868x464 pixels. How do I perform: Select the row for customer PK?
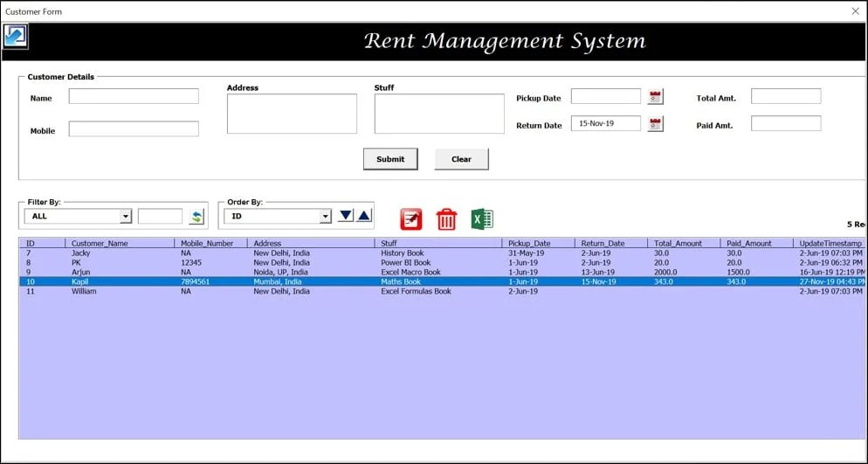point(443,262)
